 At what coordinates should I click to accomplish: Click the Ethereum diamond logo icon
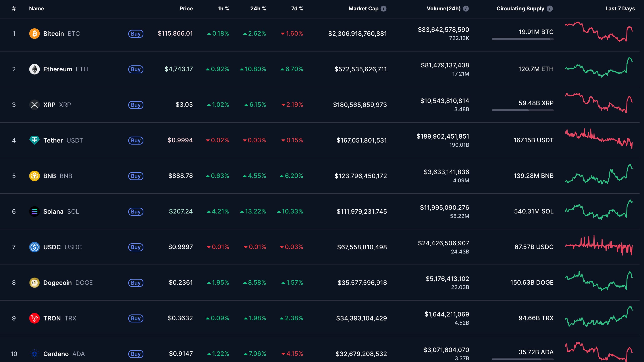coord(35,69)
